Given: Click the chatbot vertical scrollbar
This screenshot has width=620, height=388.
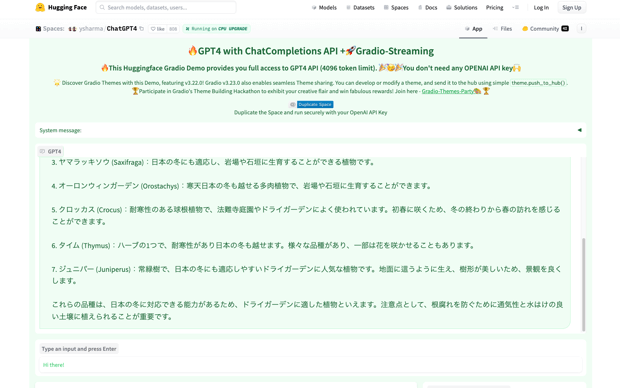Looking at the screenshot, I should [x=583, y=284].
